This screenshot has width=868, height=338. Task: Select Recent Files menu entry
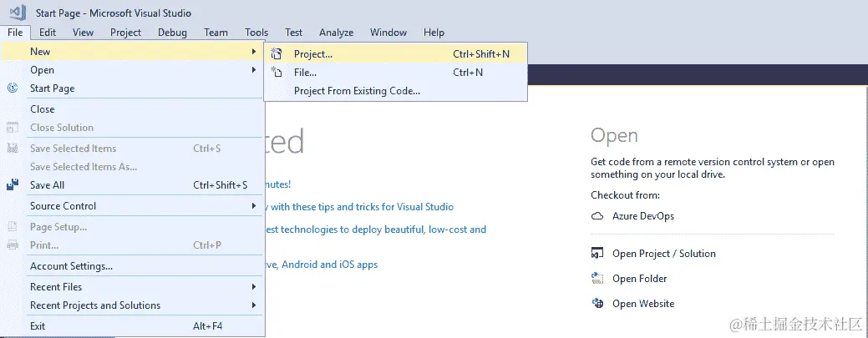pos(132,286)
